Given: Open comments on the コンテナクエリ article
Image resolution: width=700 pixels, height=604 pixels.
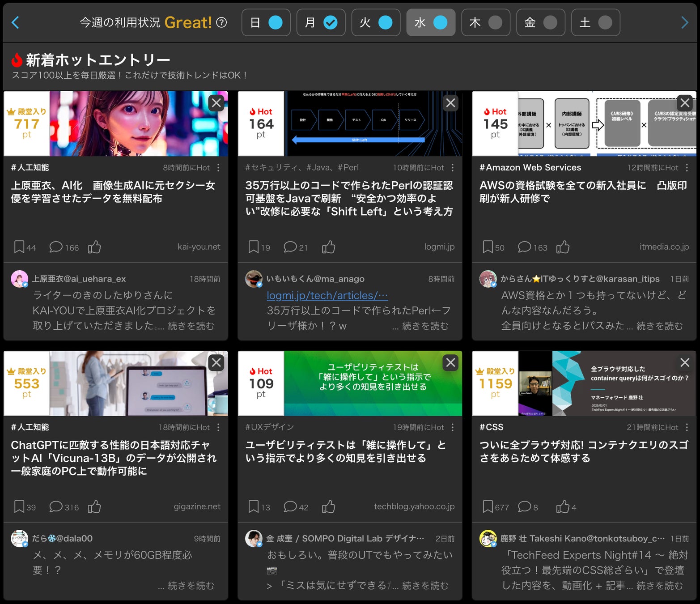Looking at the screenshot, I should click(525, 506).
